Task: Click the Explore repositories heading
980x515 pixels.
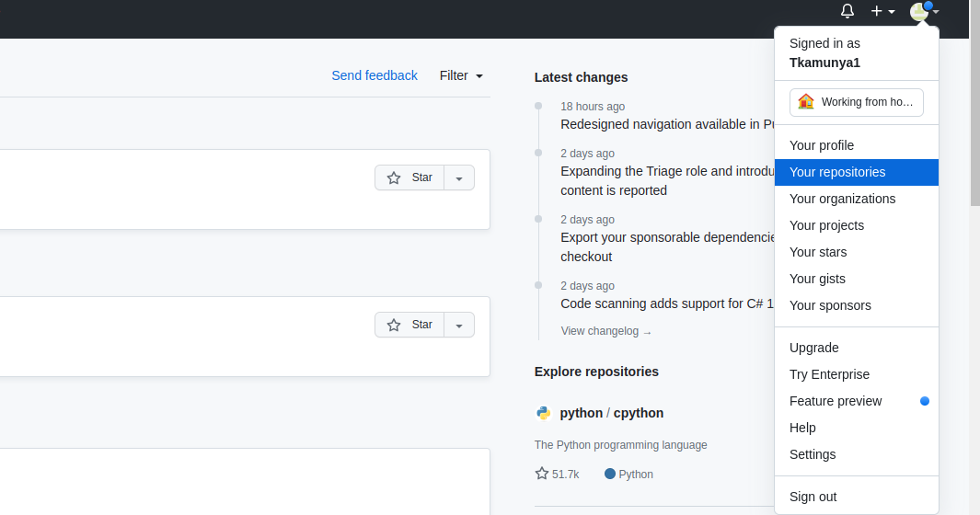Action: (596, 372)
